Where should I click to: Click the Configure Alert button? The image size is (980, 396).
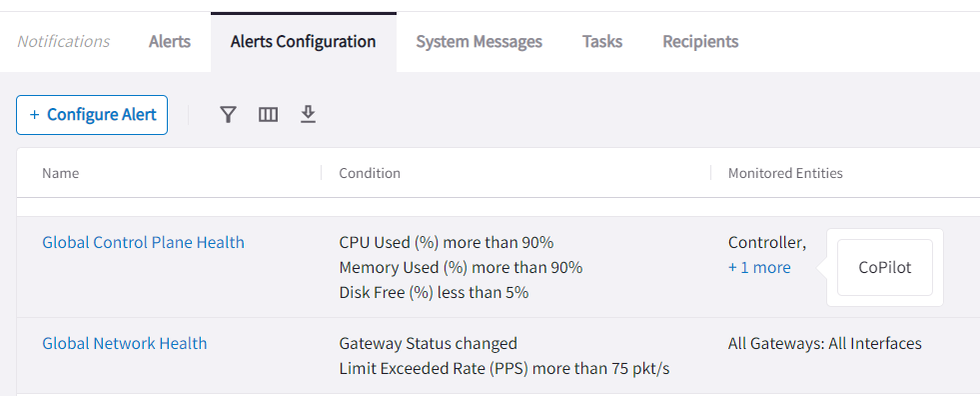92,115
